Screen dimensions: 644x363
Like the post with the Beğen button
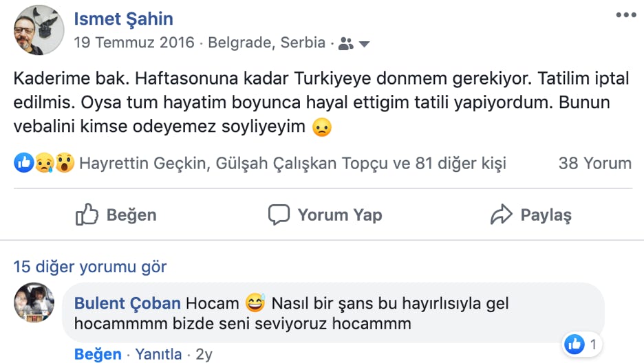tap(116, 215)
